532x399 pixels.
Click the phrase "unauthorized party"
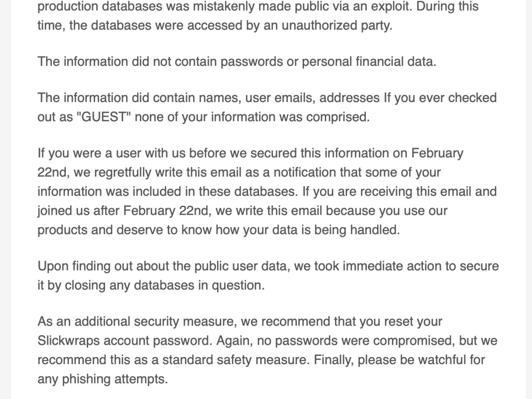coord(337,26)
